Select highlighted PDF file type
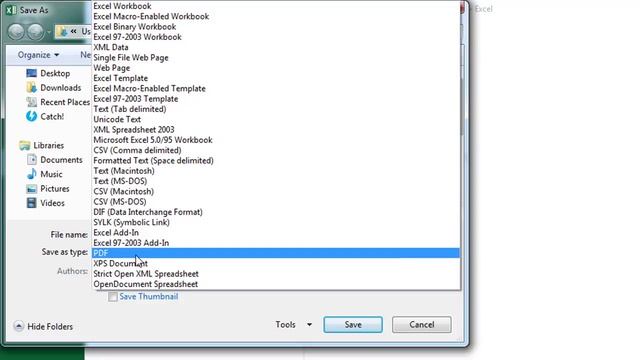The height and width of the screenshot is (360, 640). tap(276, 253)
